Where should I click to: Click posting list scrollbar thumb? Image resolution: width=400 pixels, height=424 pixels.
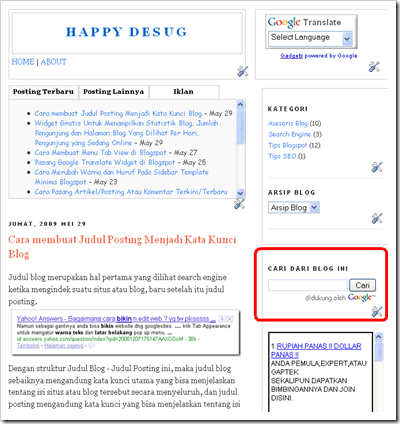[240, 127]
